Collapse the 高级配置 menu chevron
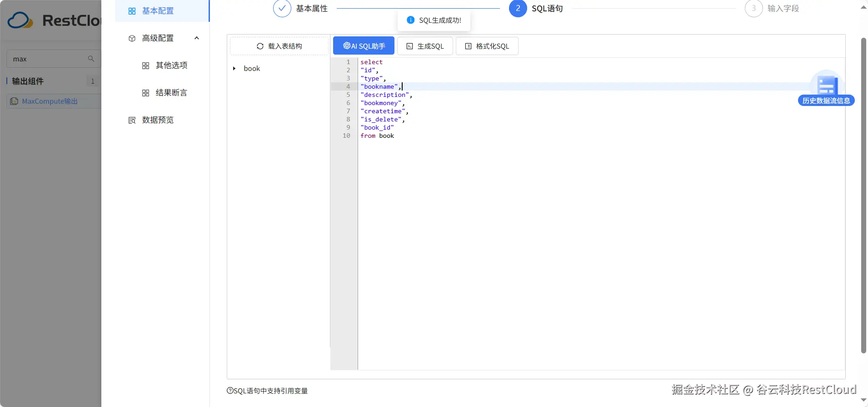 click(197, 38)
